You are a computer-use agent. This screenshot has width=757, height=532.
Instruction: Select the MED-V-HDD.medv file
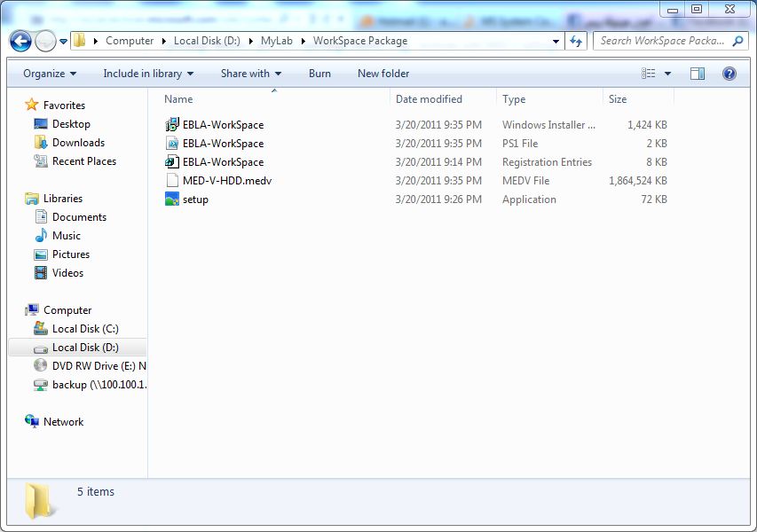click(226, 181)
